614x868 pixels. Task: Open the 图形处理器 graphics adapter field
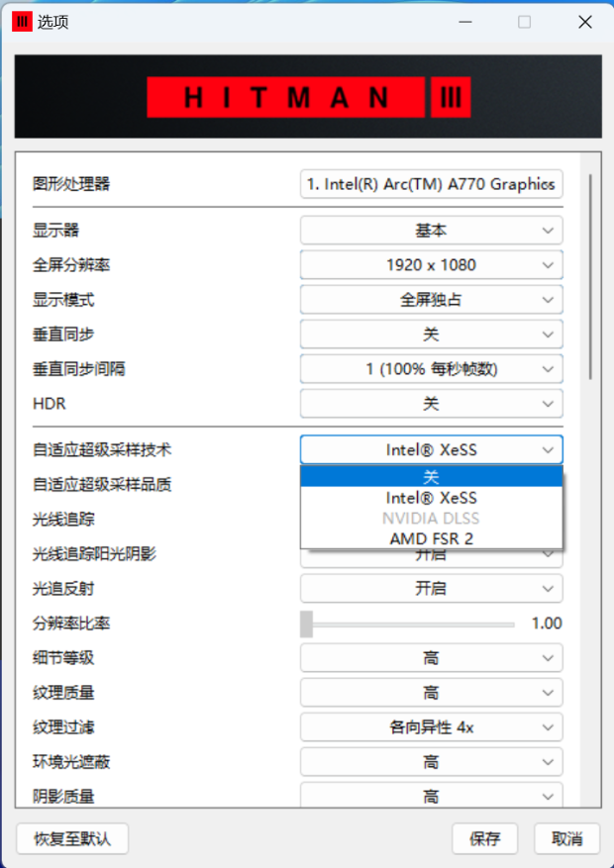pyautogui.click(x=432, y=184)
